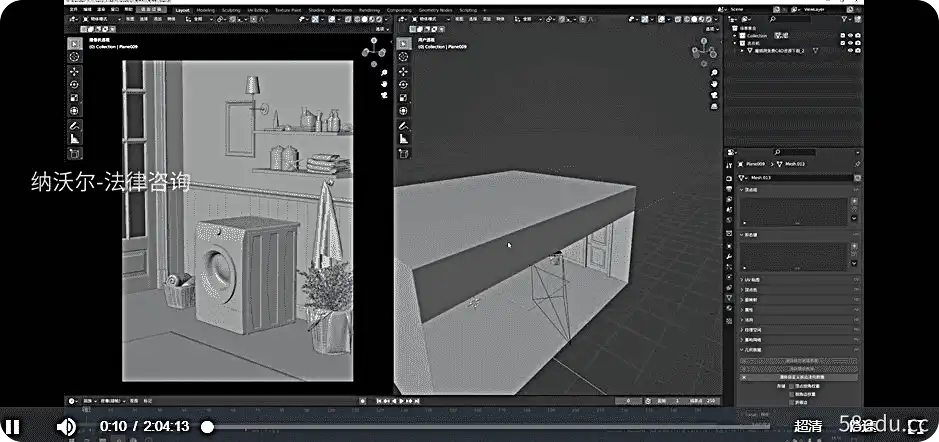Screen dimensions: 939x442
Task: Open the 文件 menu
Action: [x=73, y=10]
